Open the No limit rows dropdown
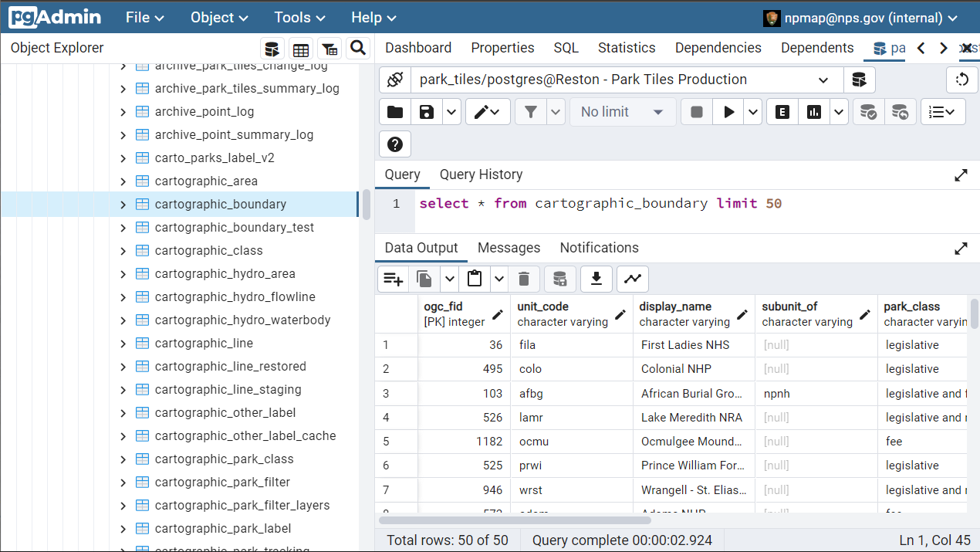 (x=623, y=112)
